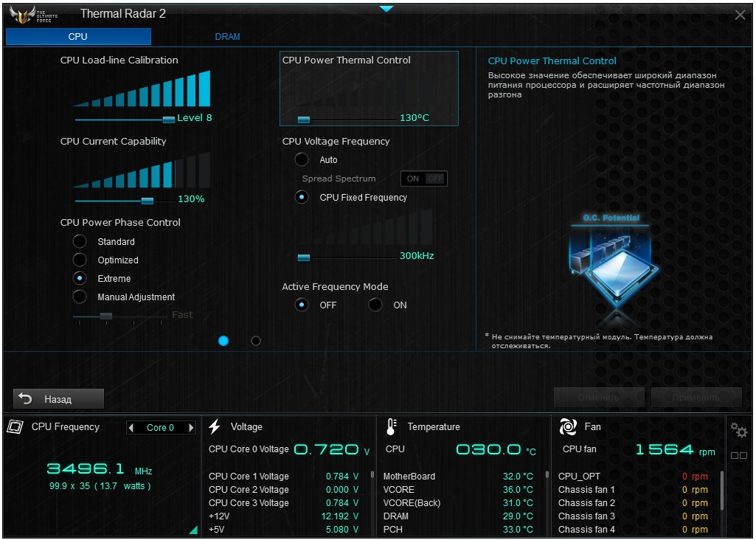Click the VCORE(Back) temperature row
Image resolution: width=756 pixels, height=540 pixels.
[x=459, y=503]
